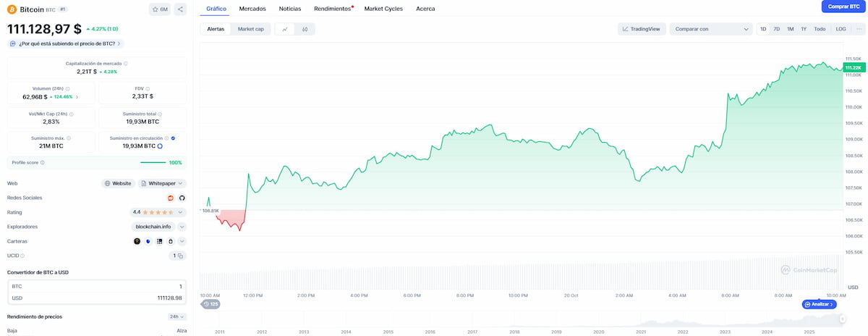Set chart range to 1D
This screenshot has width=868, height=336.
pos(763,29)
